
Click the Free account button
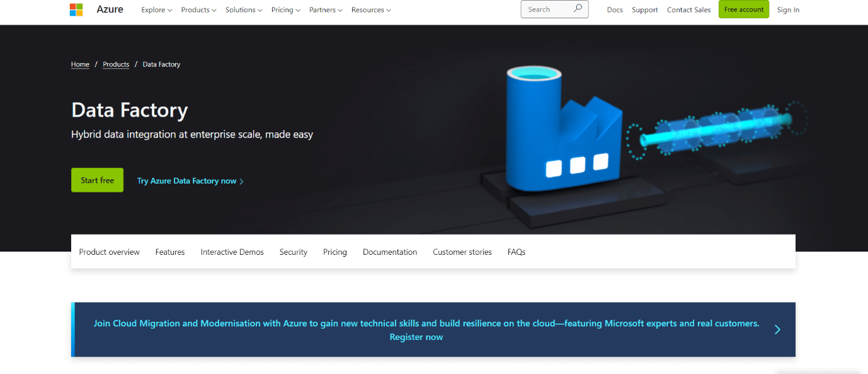[744, 9]
